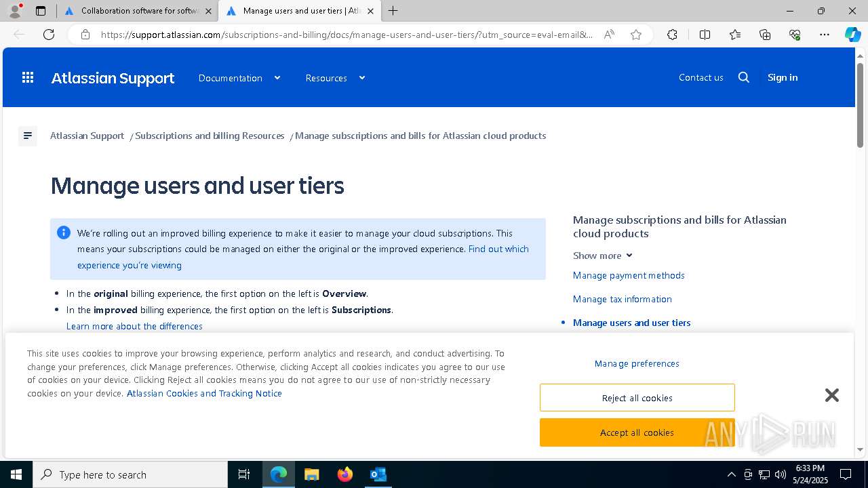Open the notification center icon
This screenshot has height=488, width=868.
coord(846,474)
